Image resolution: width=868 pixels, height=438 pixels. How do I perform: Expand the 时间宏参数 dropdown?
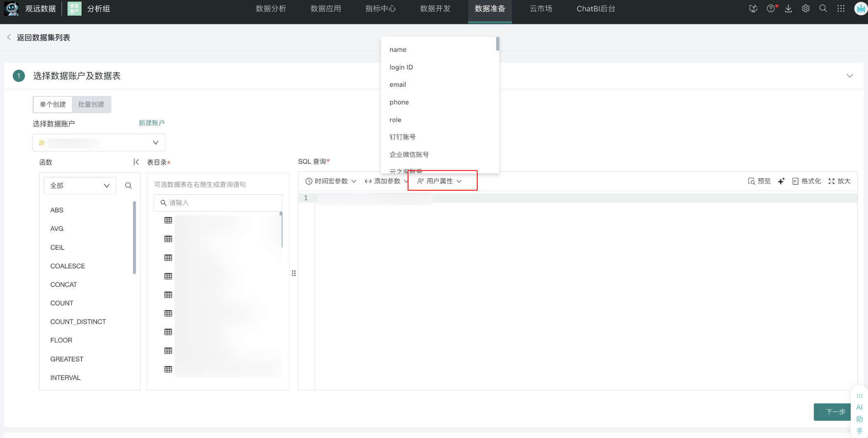click(331, 181)
